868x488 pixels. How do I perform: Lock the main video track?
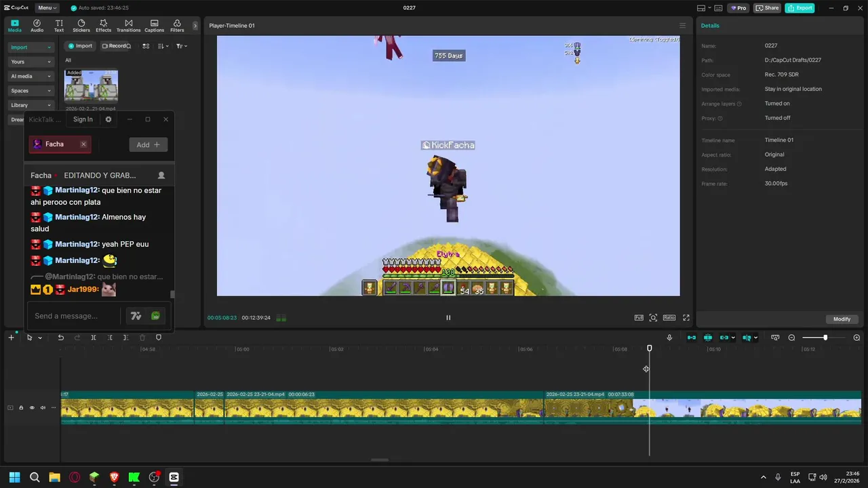pyautogui.click(x=20, y=407)
